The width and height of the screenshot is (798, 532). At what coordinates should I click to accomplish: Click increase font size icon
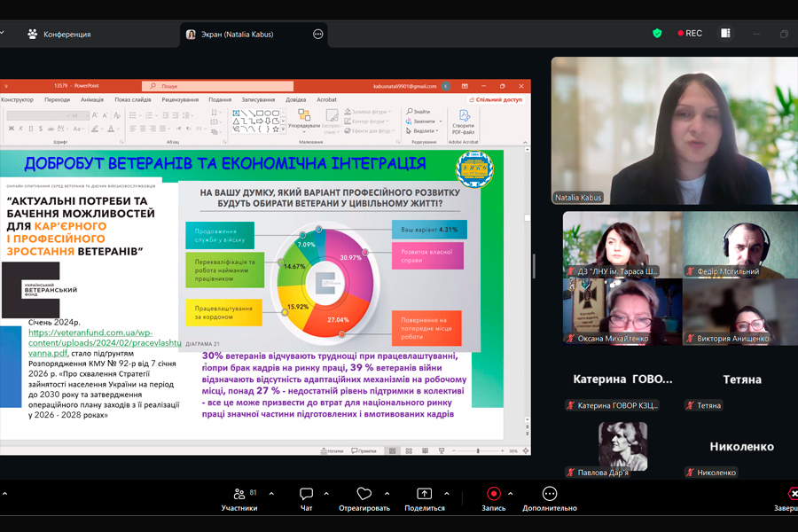95,115
